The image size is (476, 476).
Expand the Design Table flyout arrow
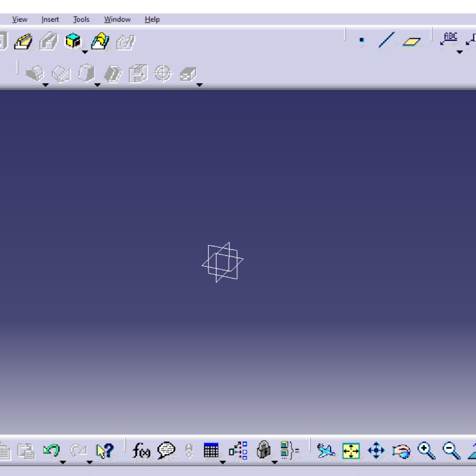point(223,462)
